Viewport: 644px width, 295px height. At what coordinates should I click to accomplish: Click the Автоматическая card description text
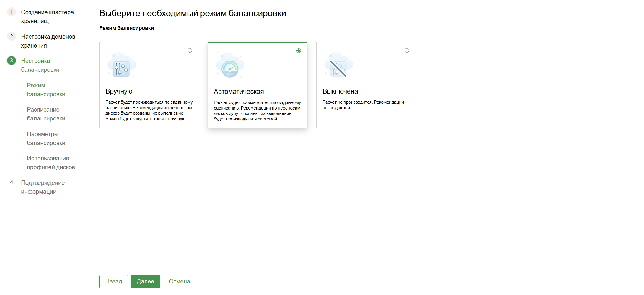click(257, 111)
